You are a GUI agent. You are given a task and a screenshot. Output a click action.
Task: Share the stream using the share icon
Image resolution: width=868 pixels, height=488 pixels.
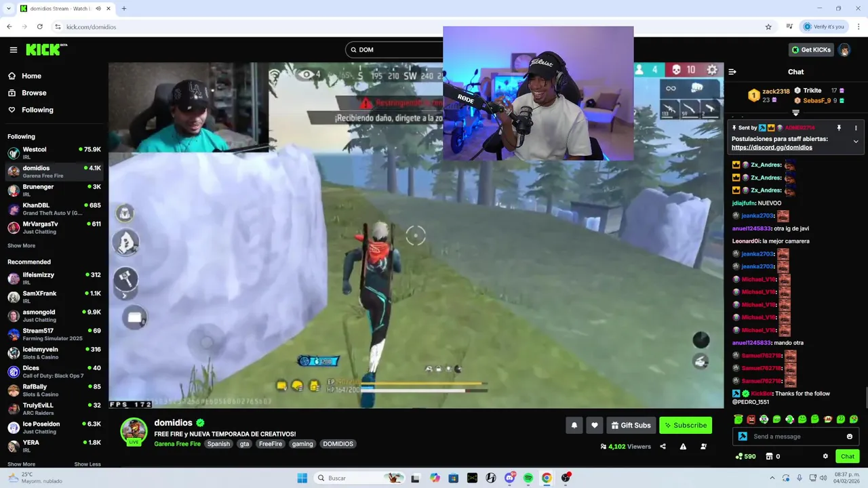(x=663, y=447)
